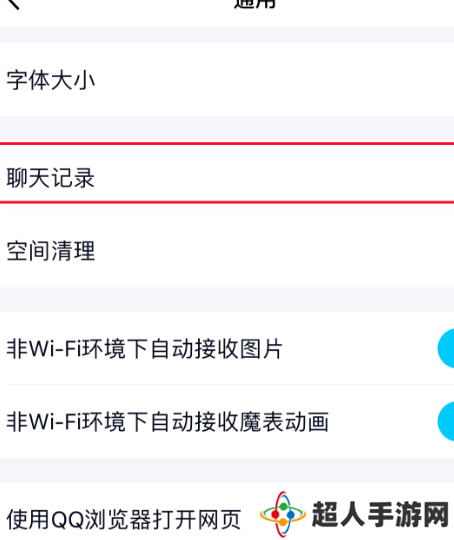Open 空间清理 storage cleanup
This screenshot has width=454, height=540.
[227, 251]
